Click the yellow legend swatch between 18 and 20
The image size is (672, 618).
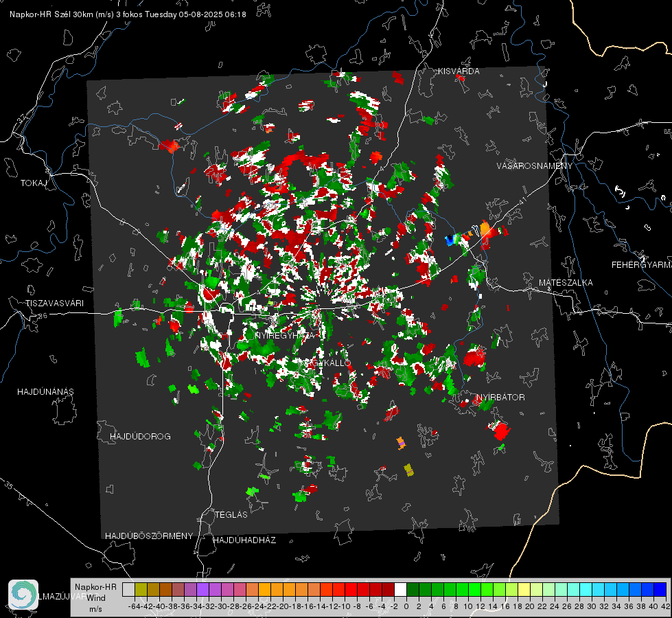(524, 590)
